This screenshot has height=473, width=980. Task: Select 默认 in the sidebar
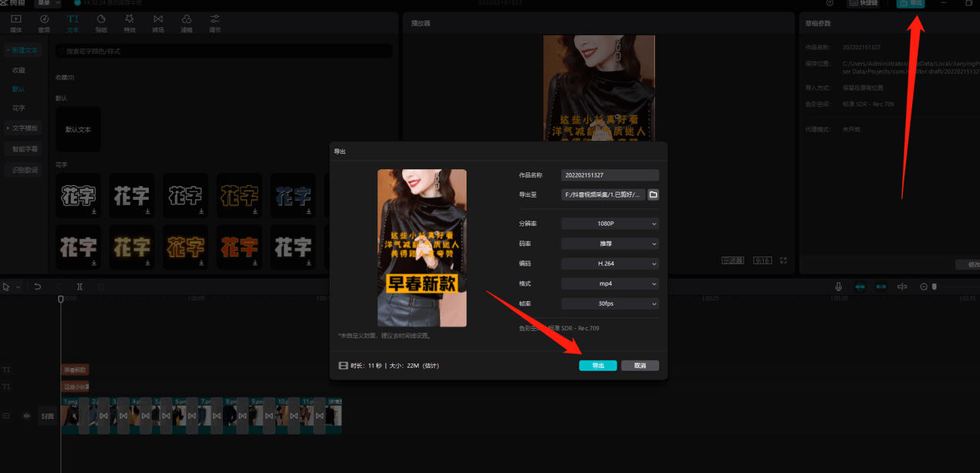pyautogui.click(x=19, y=89)
